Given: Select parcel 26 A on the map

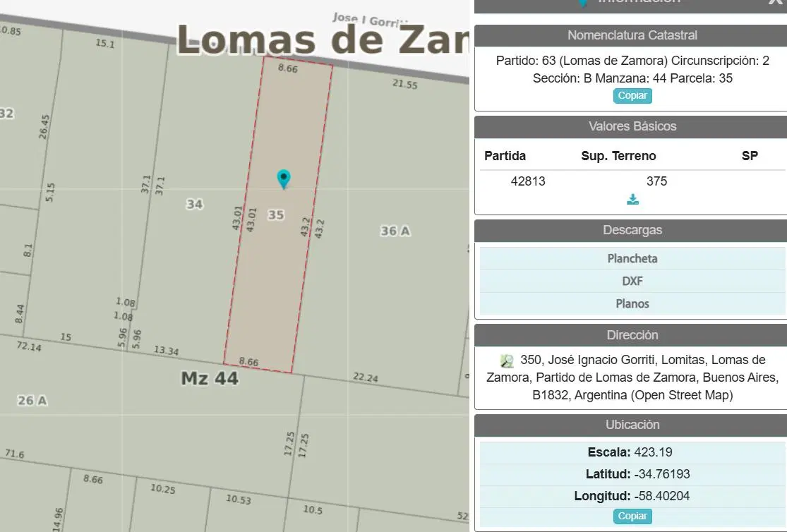Looking at the screenshot, I should pos(32,401).
